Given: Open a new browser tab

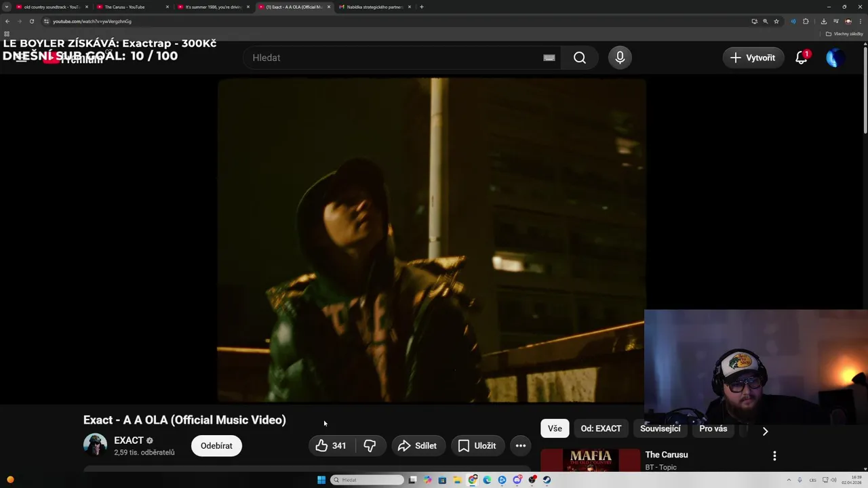Looking at the screenshot, I should 422,7.
